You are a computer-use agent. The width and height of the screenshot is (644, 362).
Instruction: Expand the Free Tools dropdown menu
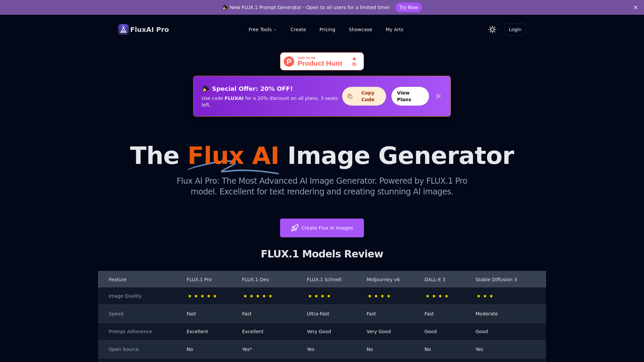pos(262,29)
